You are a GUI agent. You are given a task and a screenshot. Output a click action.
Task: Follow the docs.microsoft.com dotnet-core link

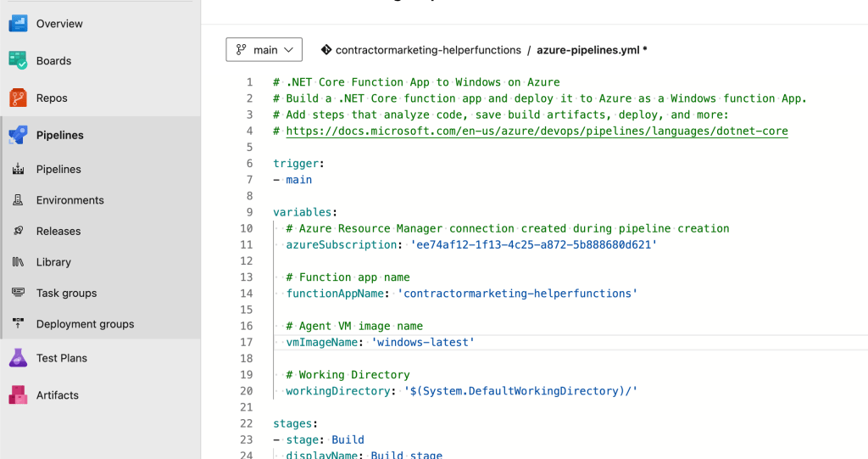(x=537, y=131)
